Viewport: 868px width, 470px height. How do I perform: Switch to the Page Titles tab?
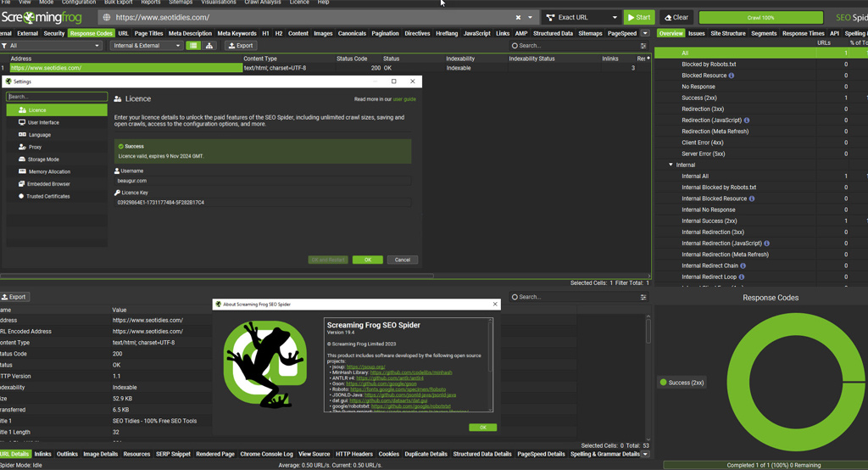point(148,34)
